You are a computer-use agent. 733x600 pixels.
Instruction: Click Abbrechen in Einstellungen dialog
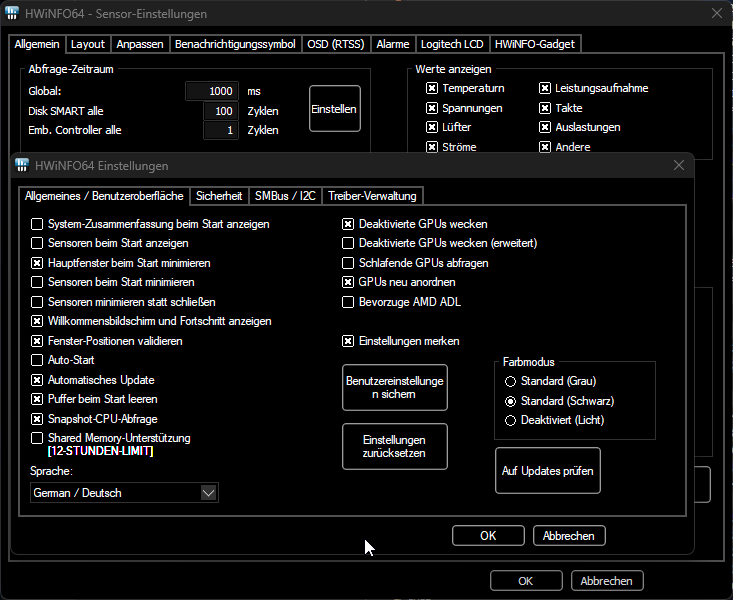[569, 536]
